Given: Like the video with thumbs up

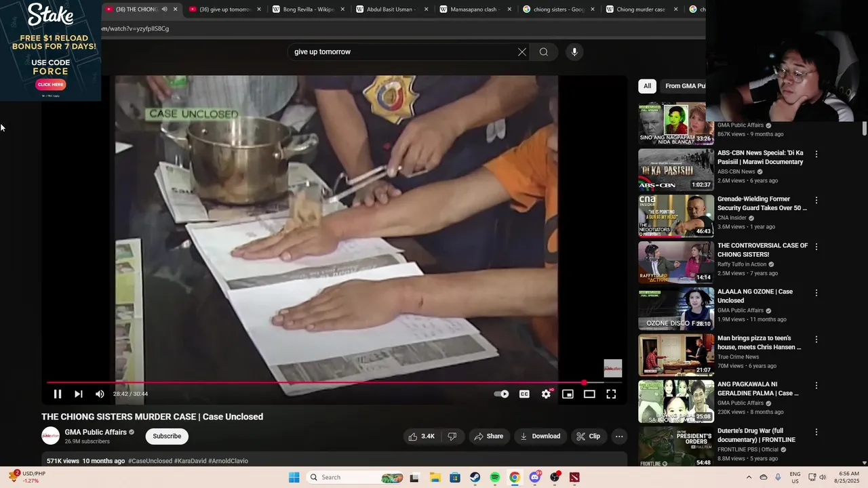Looking at the screenshot, I should coord(421,436).
